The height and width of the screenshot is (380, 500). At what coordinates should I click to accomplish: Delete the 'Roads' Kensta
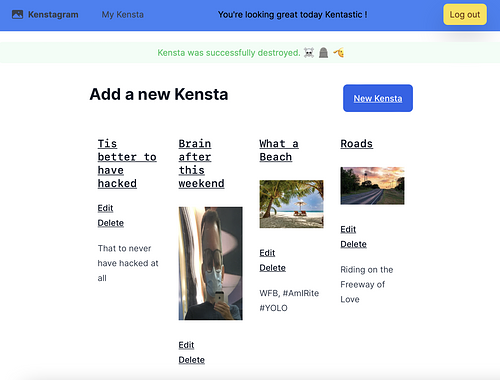pos(353,244)
